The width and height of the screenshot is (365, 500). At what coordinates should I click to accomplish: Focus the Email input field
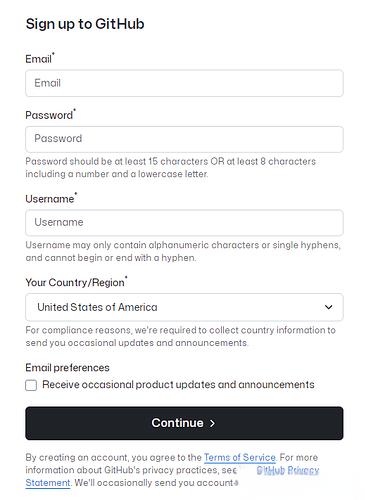pos(184,83)
